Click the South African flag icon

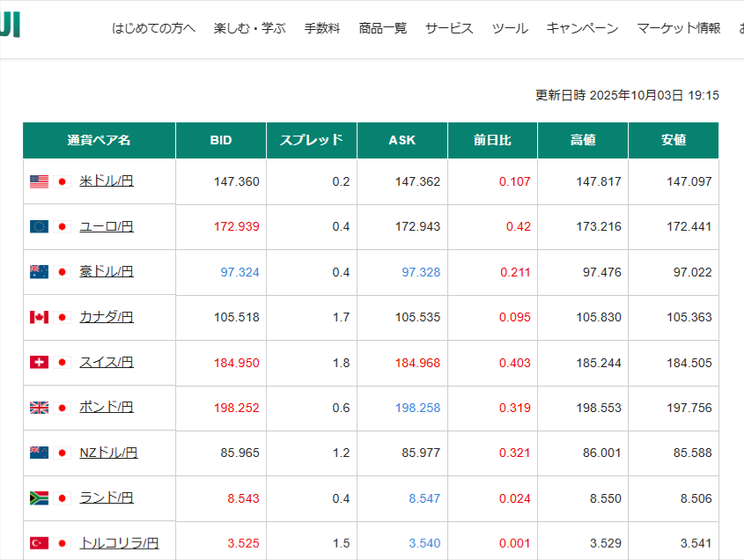tap(39, 497)
